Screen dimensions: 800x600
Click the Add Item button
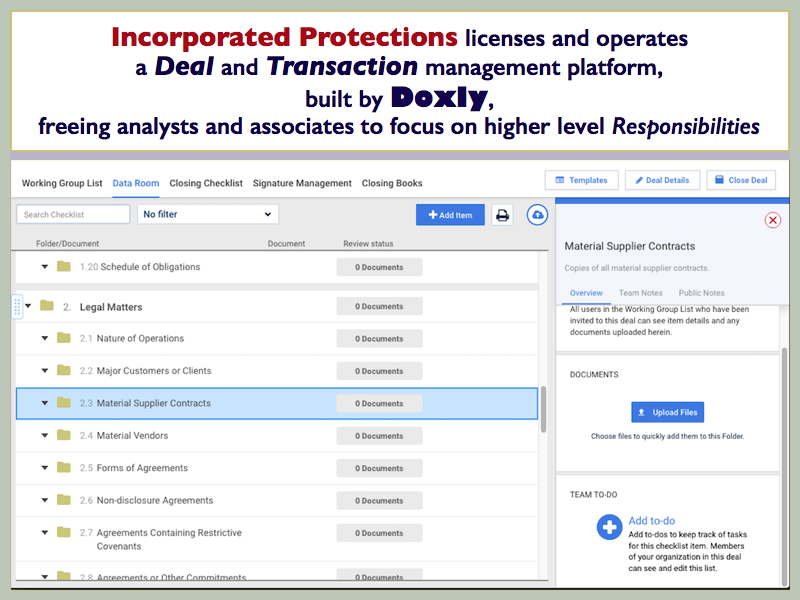(450, 215)
